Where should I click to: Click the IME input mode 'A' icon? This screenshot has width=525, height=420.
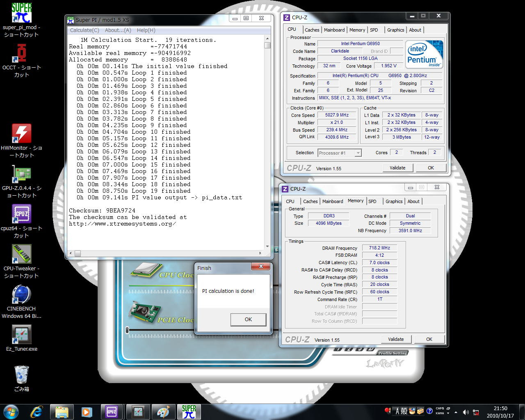[397, 411]
